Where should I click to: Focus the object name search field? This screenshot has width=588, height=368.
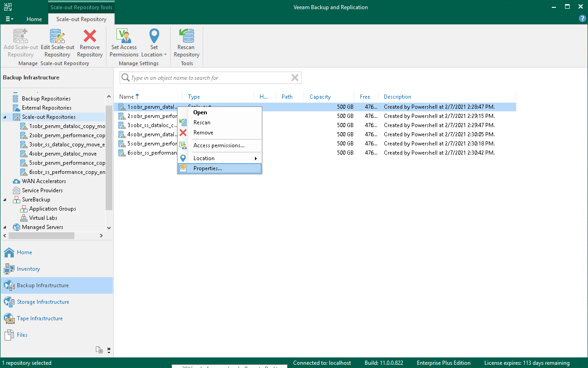tap(211, 78)
